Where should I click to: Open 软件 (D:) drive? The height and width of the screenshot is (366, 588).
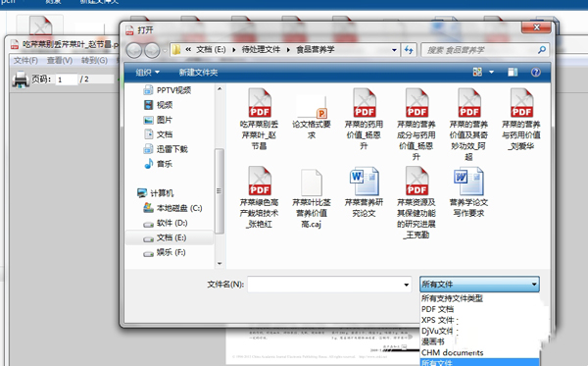pos(165,223)
